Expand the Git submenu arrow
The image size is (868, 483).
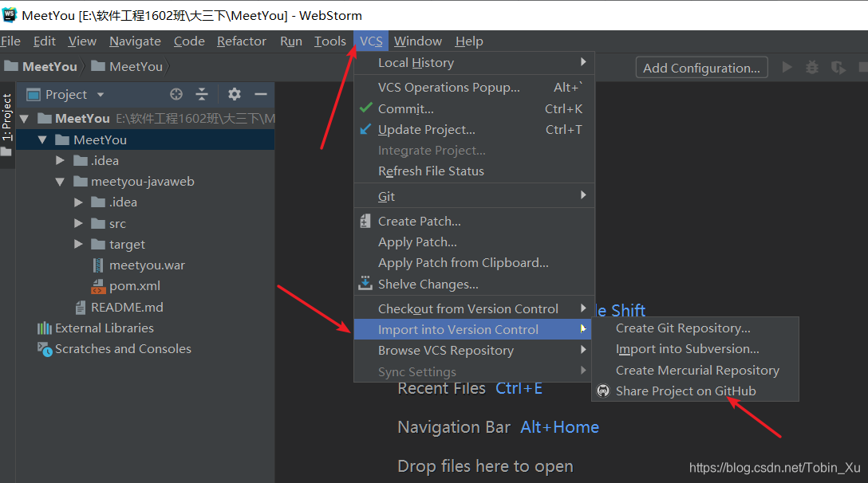(583, 194)
